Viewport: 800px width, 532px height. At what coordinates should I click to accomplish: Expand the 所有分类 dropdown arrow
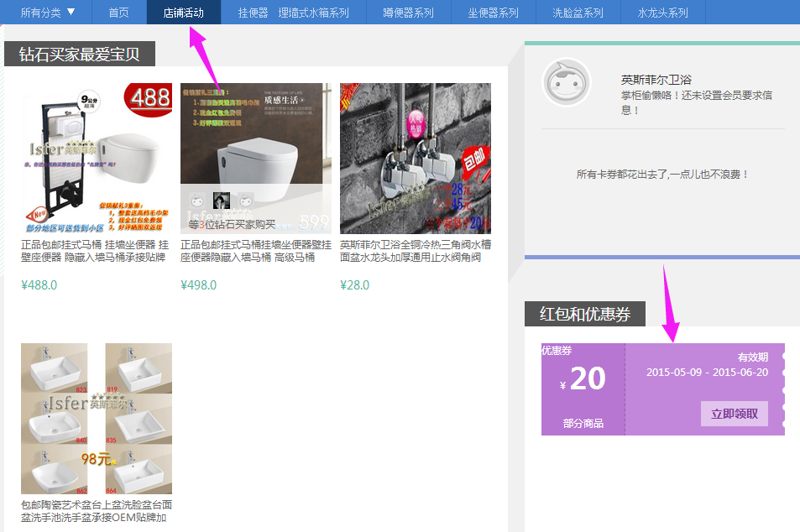71,12
